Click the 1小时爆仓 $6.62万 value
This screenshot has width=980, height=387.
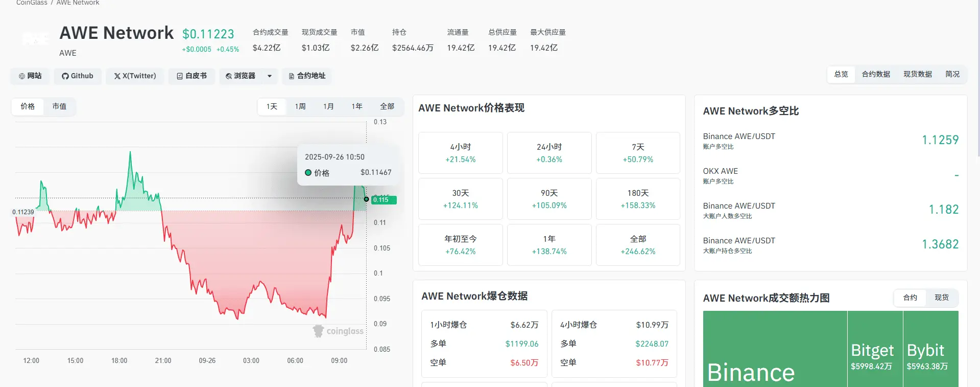point(524,325)
